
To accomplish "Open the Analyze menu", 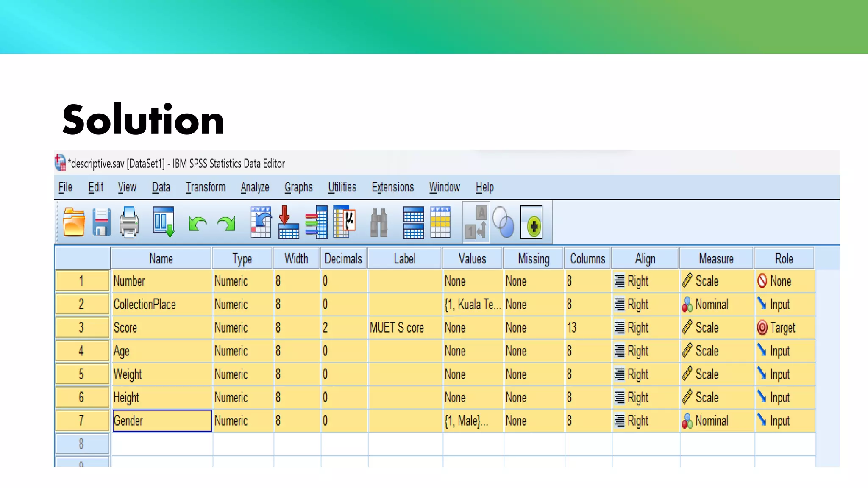I will [255, 187].
